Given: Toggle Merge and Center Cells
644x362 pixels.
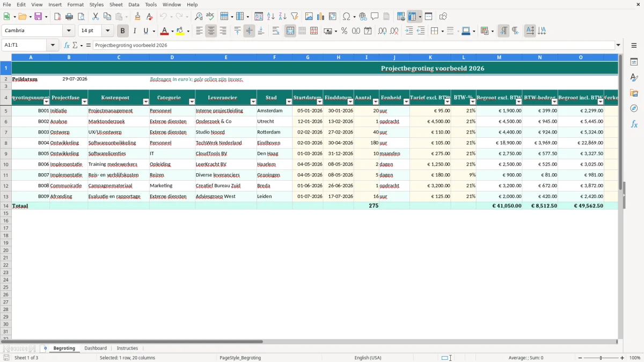Looking at the screenshot, I should click(290, 31).
